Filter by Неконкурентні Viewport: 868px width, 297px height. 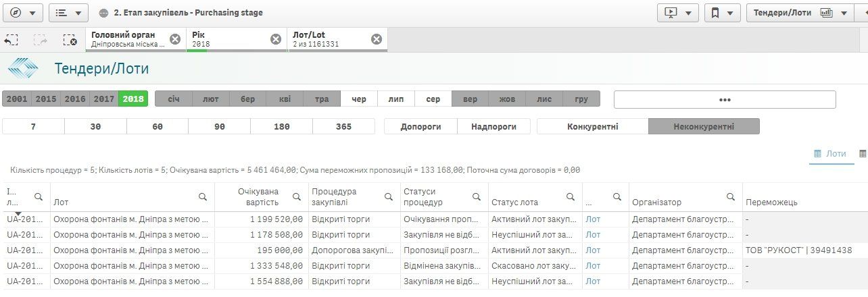click(704, 126)
